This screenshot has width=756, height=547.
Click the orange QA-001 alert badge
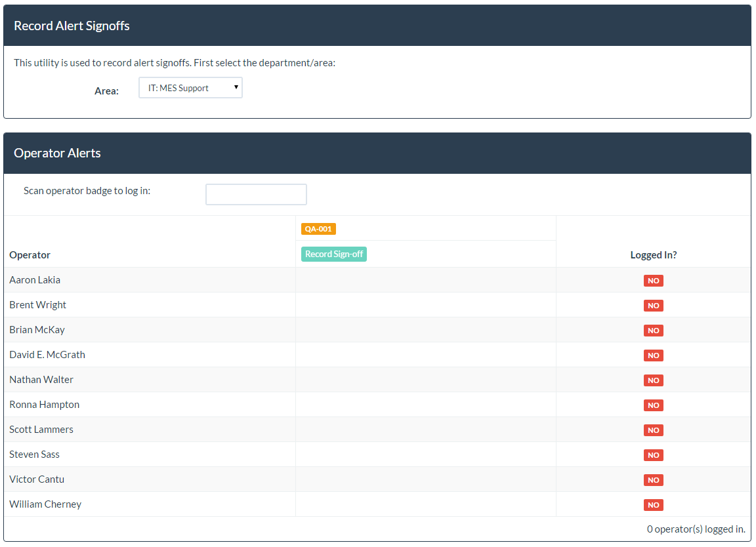point(318,229)
